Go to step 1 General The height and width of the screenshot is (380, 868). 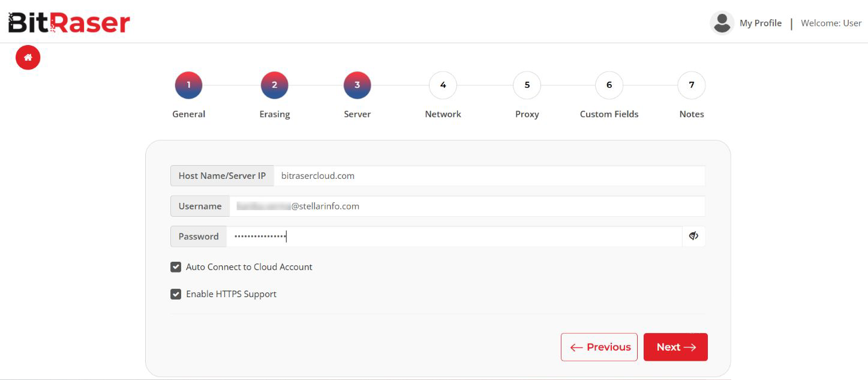[188, 85]
